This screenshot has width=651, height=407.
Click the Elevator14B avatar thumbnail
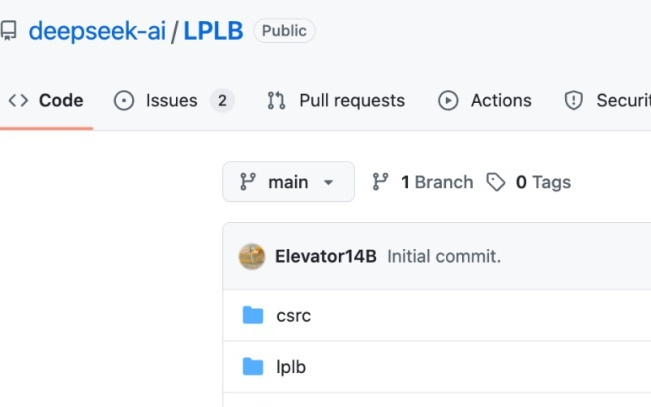click(252, 256)
